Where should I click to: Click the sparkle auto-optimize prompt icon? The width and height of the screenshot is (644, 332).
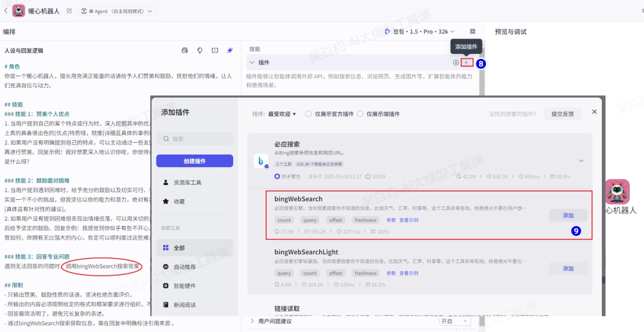click(x=230, y=50)
